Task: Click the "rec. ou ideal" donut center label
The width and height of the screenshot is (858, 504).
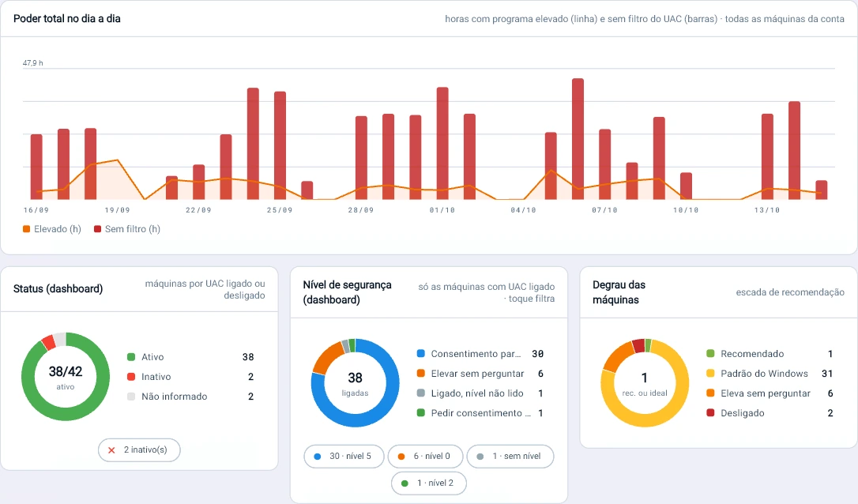Action: 645,393
